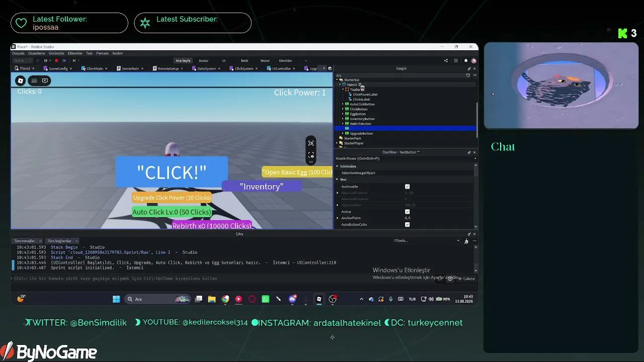Select the Model ribbon tab

pyautogui.click(x=265, y=61)
